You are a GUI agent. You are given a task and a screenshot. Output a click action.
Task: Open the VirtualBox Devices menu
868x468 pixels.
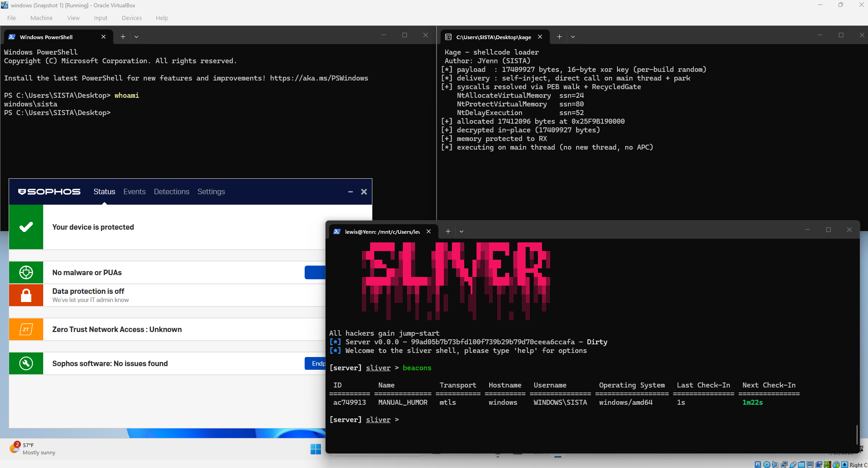click(132, 18)
